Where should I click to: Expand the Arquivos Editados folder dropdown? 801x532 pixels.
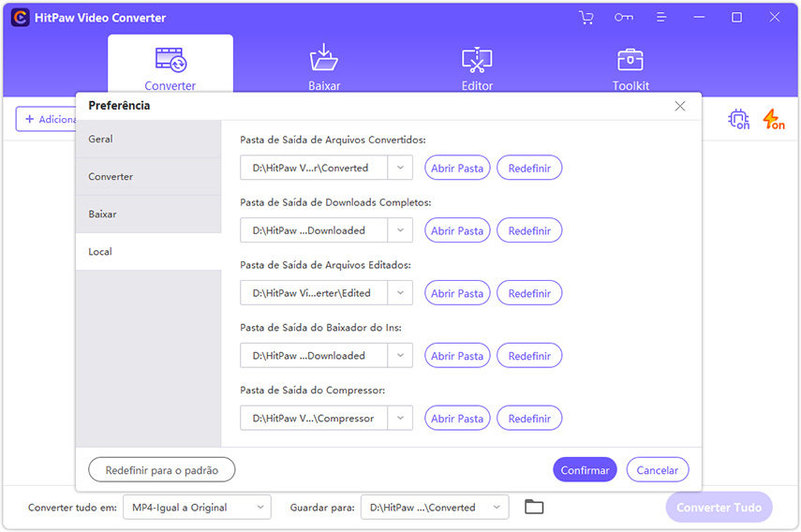(x=400, y=293)
